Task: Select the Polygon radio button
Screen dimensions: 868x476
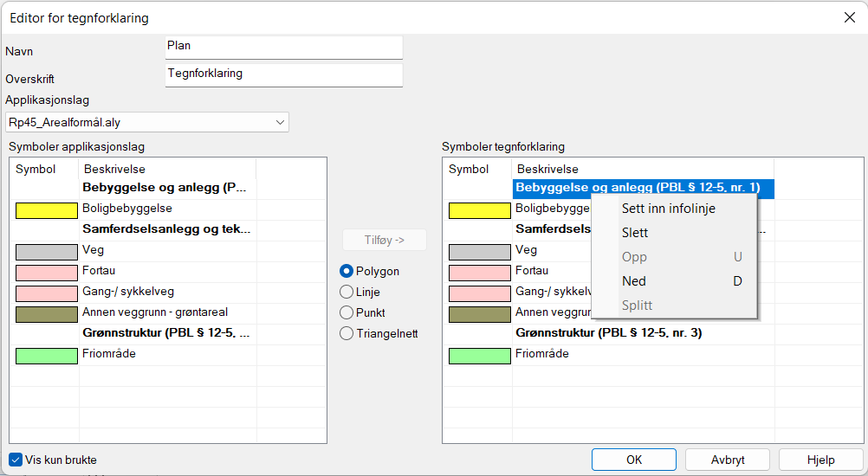Action: [x=347, y=272]
